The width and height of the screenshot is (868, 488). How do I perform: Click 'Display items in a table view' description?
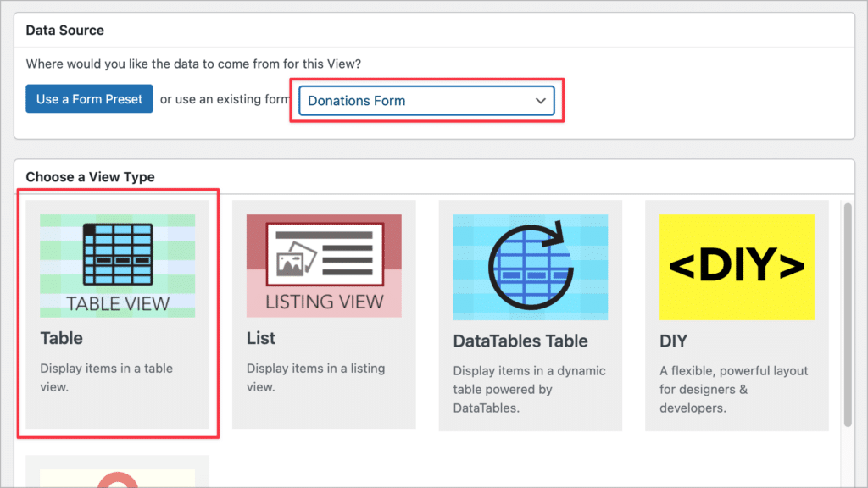106,378
